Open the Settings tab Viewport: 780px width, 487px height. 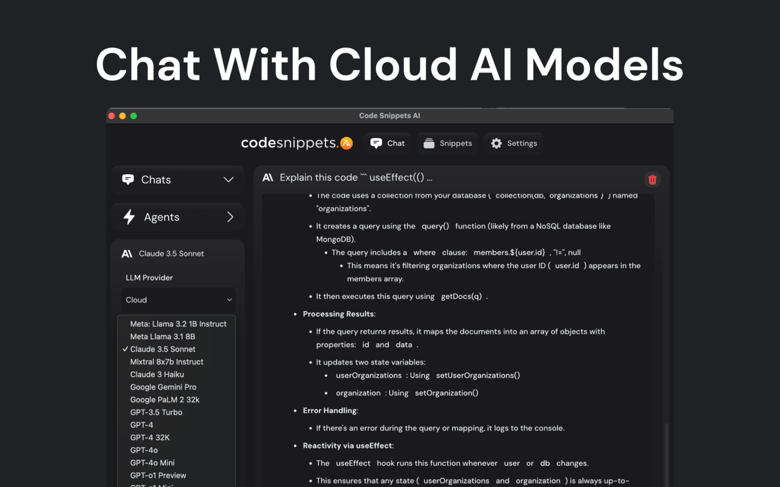(513, 143)
